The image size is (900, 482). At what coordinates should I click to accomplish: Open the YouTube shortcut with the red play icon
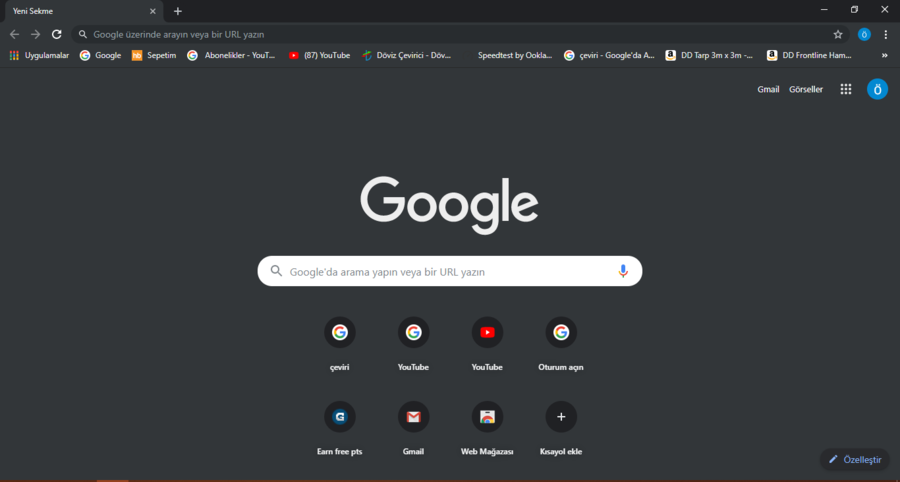click(x=487, y=344)
